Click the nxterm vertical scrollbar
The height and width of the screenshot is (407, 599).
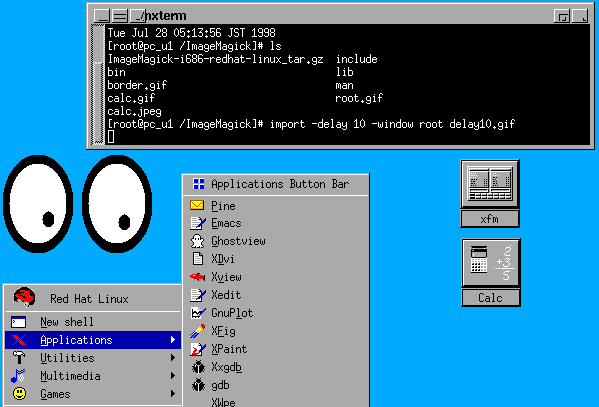click(x=98, y=84)
